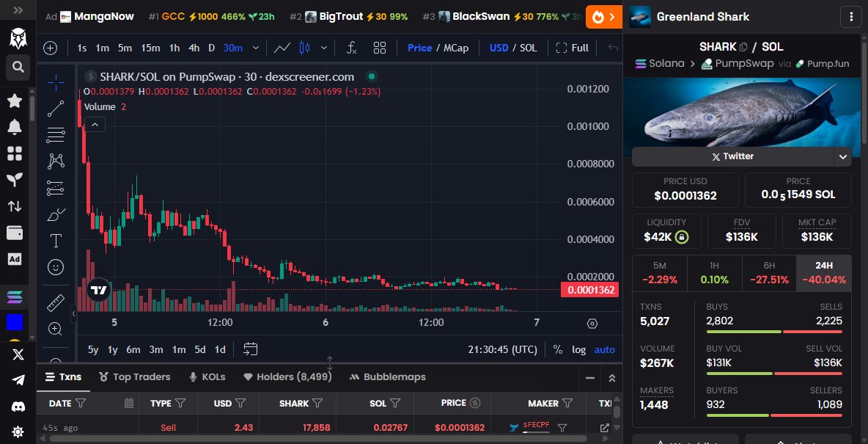Select the trend line drawing tool

[x=56, y=109]
